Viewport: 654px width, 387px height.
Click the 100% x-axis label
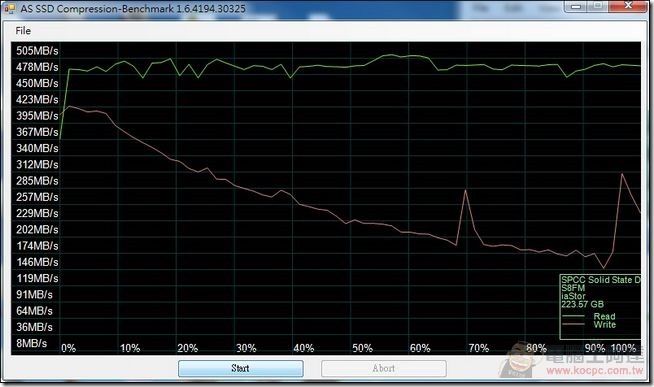coord(624,348)
